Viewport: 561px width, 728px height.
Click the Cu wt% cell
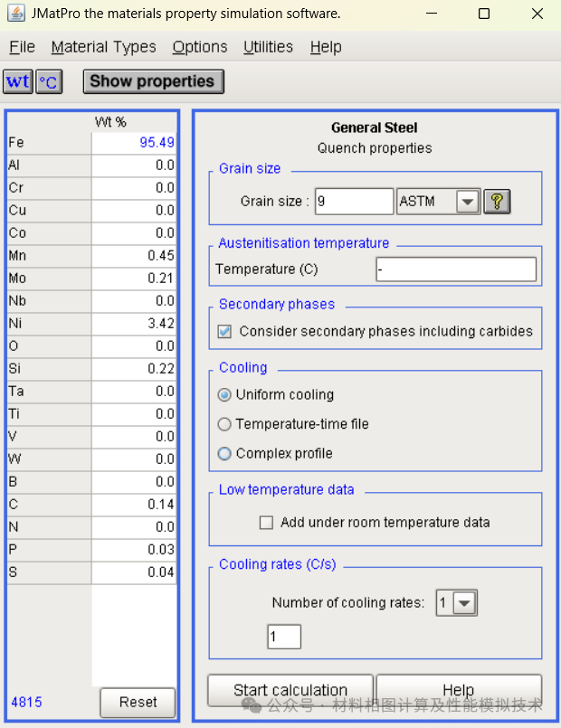click(134, 211)
